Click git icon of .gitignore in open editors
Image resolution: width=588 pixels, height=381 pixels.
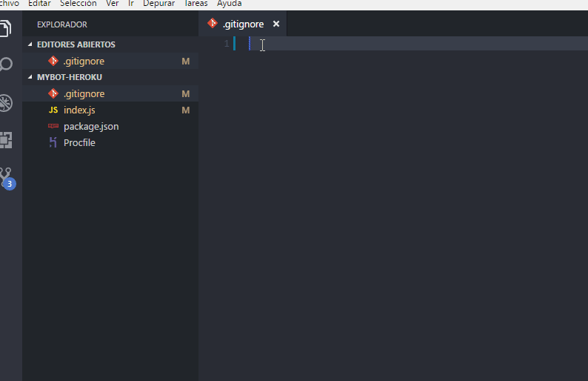pos(53,61)
